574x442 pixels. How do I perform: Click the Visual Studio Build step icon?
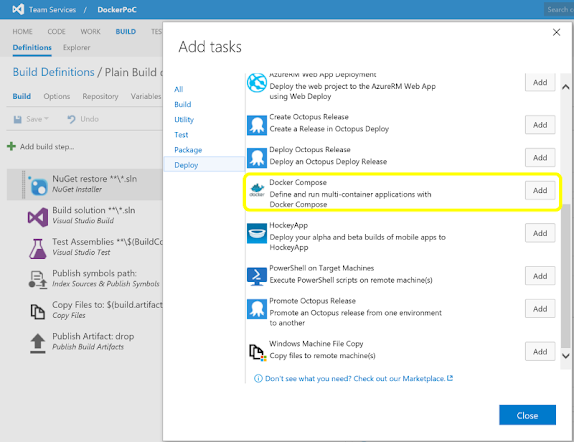click(x=38, y=217)
